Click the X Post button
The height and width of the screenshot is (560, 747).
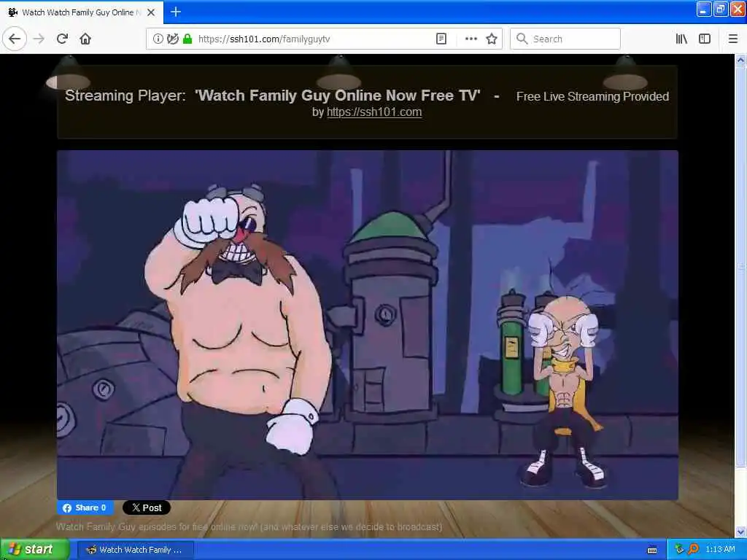(x=146, y=507)
